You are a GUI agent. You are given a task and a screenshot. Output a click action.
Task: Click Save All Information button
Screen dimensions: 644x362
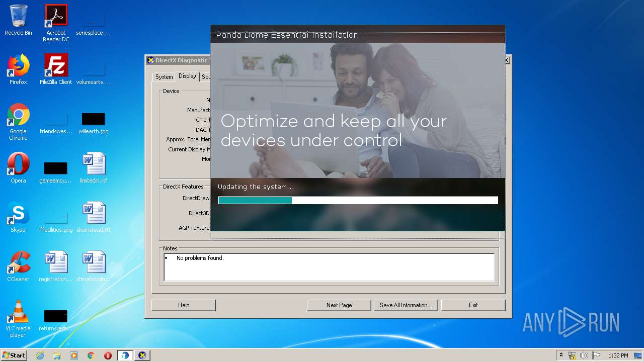(x=406, y=305)
